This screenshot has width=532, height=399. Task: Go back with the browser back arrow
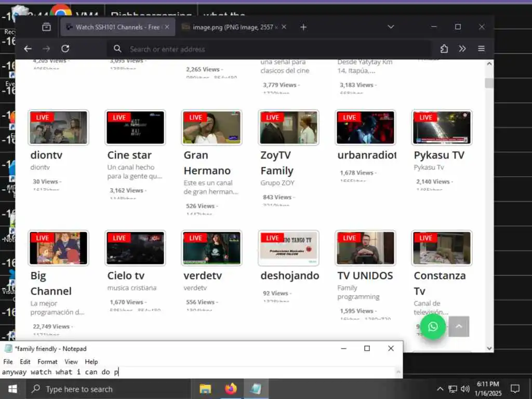[28, 49]
